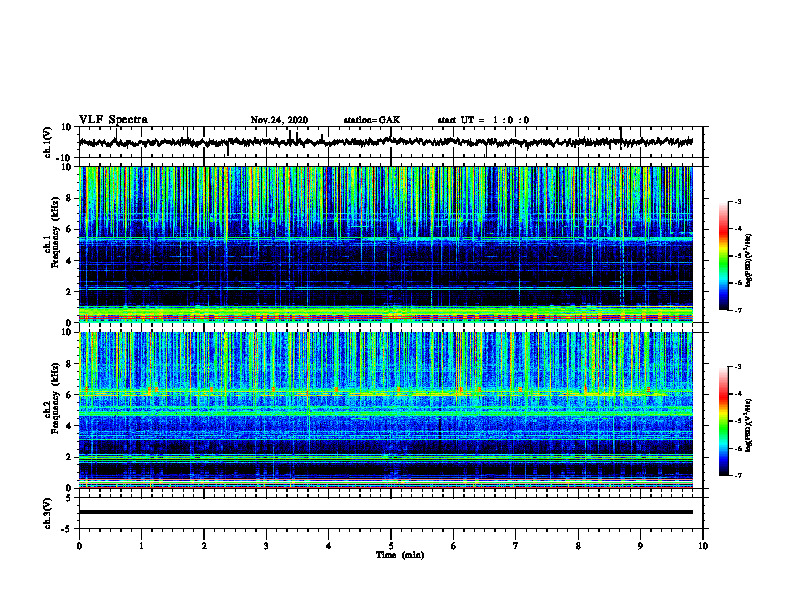Click the ch.1 spectrogram color bar

[723, 256]
